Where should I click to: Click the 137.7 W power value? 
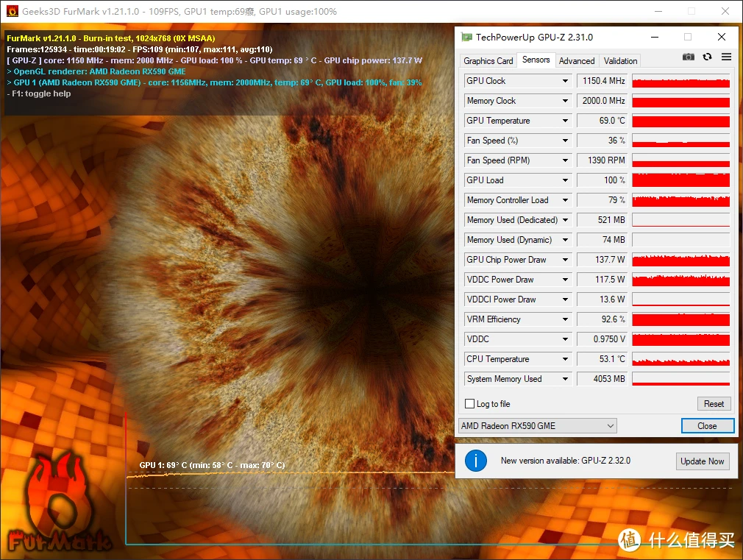(x=602, y=260)
